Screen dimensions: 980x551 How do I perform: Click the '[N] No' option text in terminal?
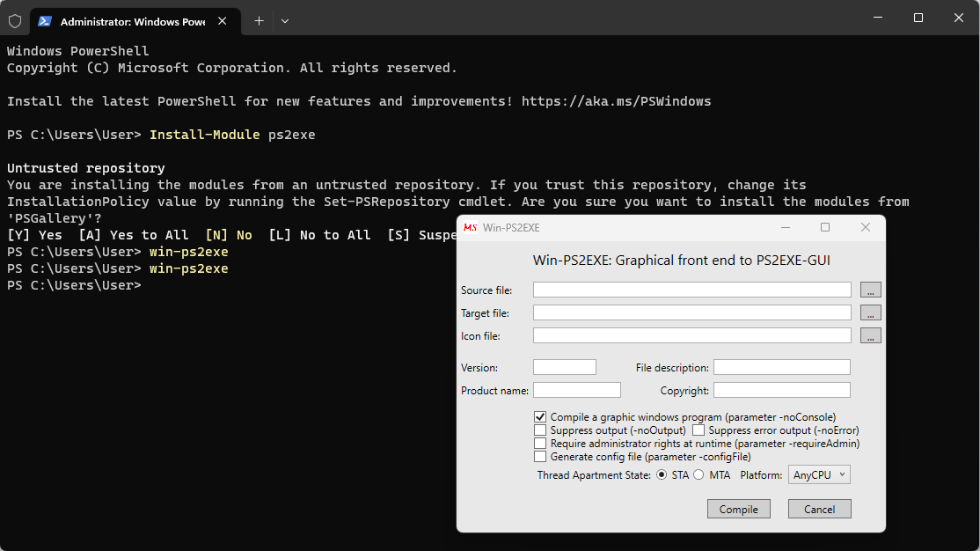click(x=229, y=235)
